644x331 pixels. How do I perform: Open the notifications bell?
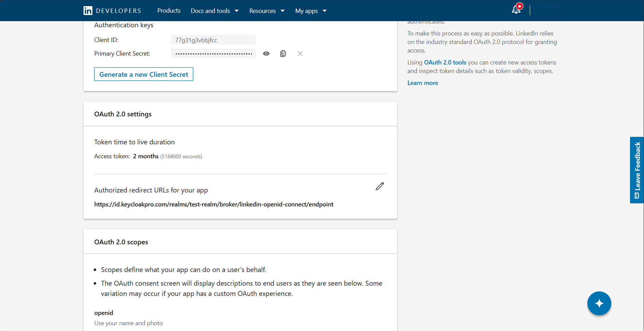coord(516,9)
